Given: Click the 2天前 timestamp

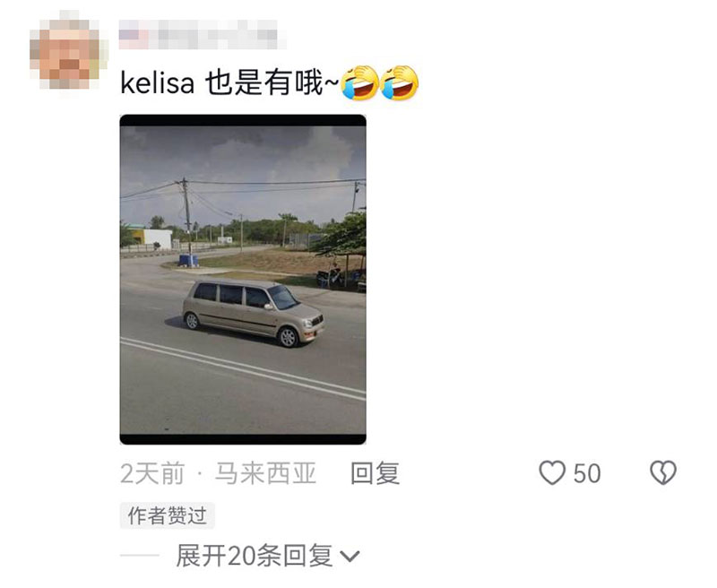Looking at the screenshot, I should pyautogui.click(x=152, y=473).
